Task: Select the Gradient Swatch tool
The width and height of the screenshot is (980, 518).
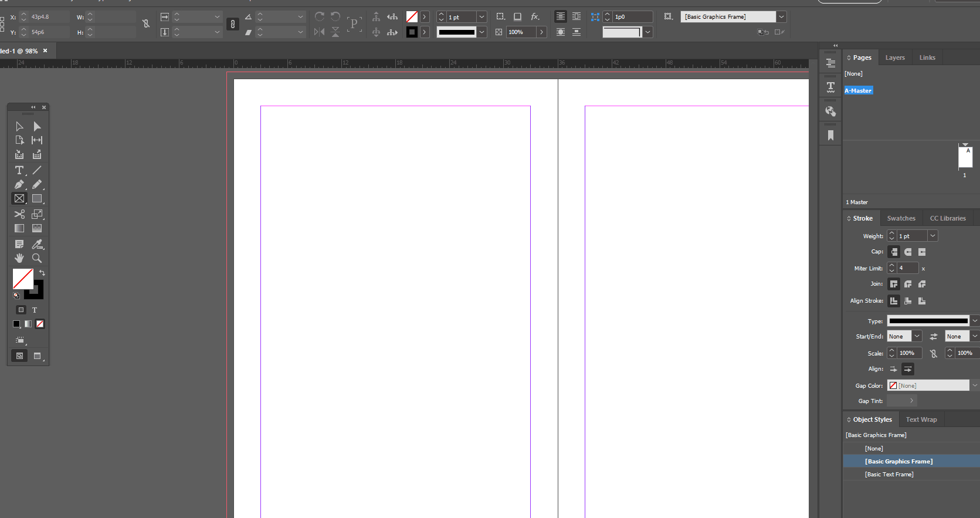Action: (19, 228)
